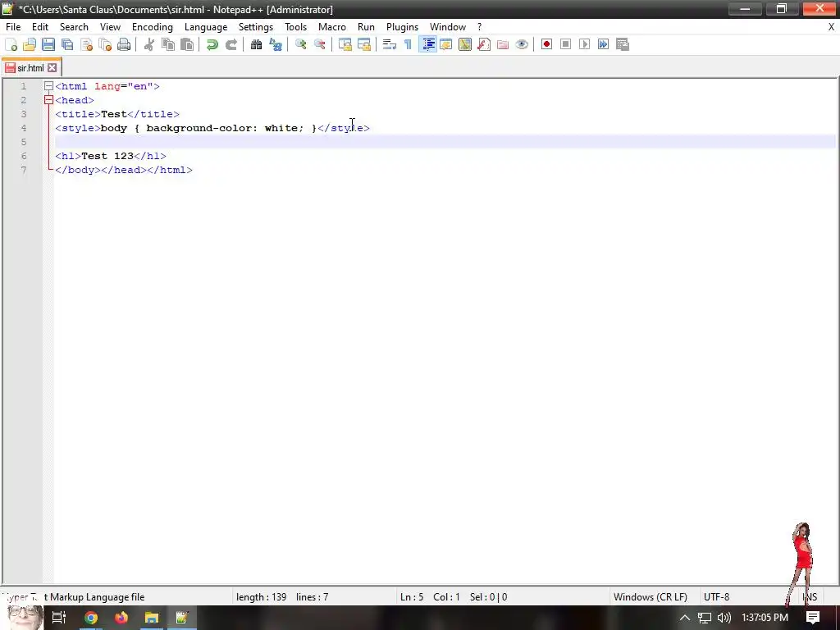This screenshot has width=840, height=630.
Task: Click Run Macro Multiple Times icon
Action: 603,44
